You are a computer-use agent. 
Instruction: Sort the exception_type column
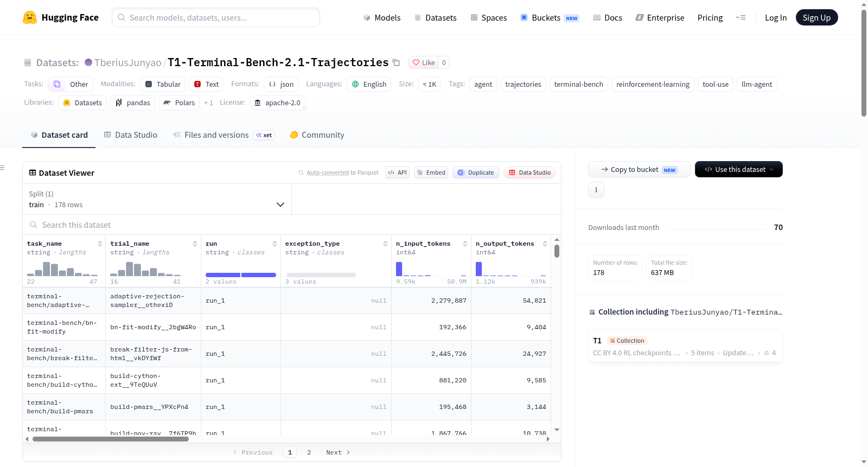coord(385,244)
